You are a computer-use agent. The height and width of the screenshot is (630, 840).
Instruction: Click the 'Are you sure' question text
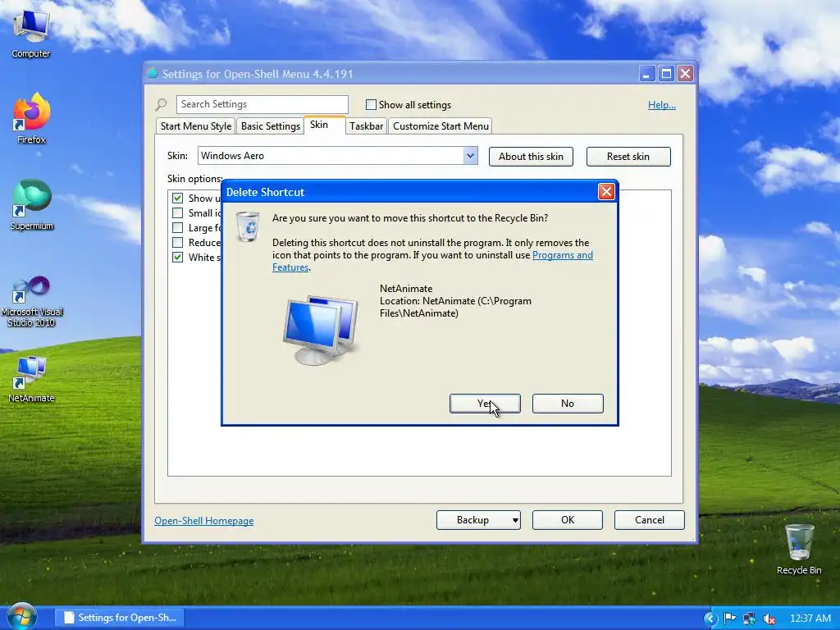[x=410, y=218]
